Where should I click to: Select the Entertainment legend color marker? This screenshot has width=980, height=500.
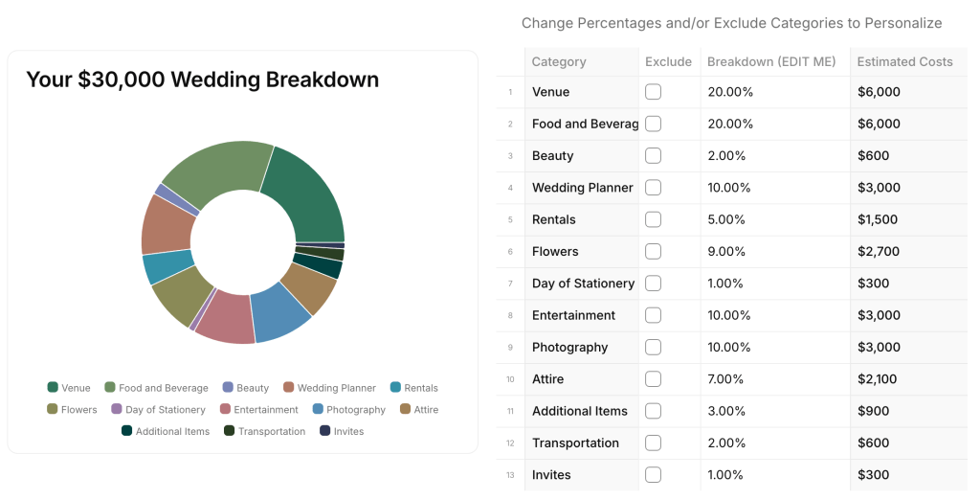pos(225,410)
